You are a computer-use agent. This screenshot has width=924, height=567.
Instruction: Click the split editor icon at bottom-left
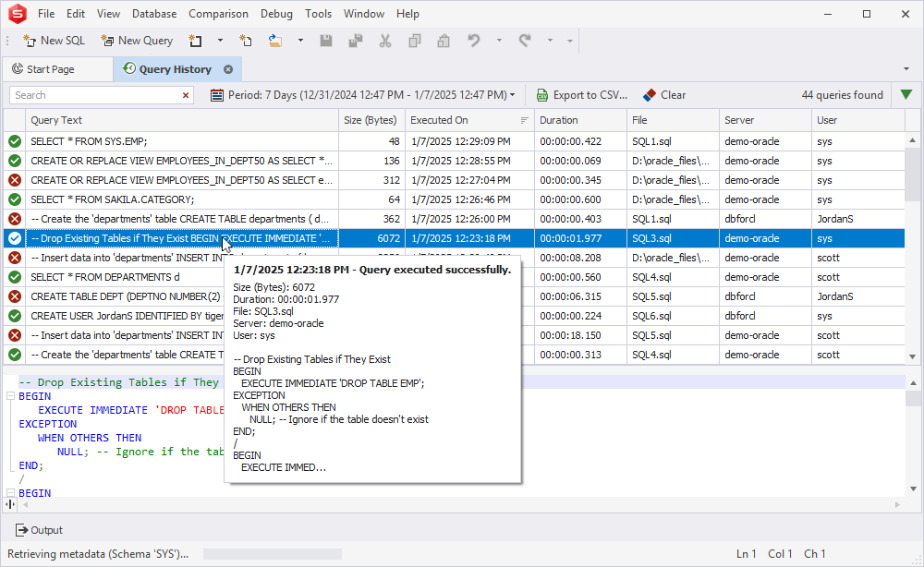[x=10, y=504]
